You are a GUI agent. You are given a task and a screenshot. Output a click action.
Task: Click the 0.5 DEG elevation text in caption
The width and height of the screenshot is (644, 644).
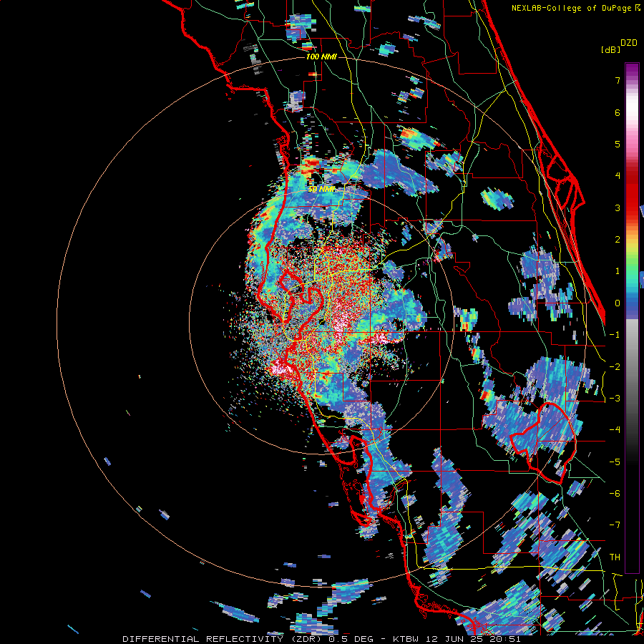pos(351,639)
